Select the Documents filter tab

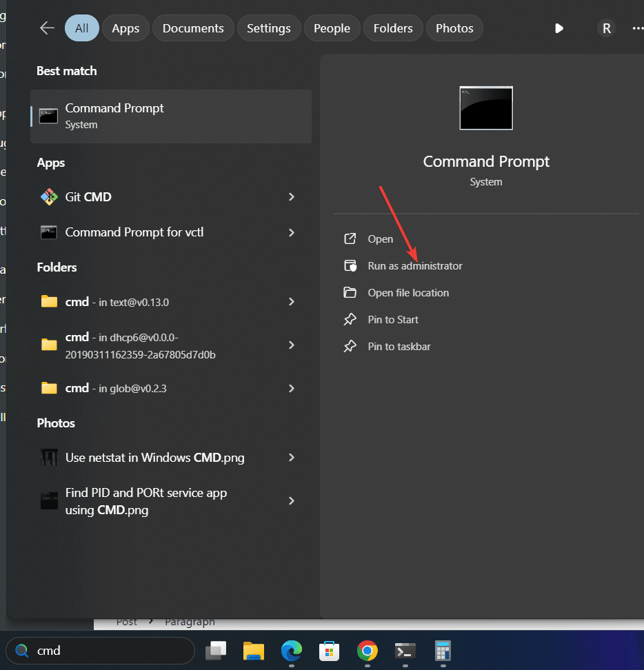(193, 28)
